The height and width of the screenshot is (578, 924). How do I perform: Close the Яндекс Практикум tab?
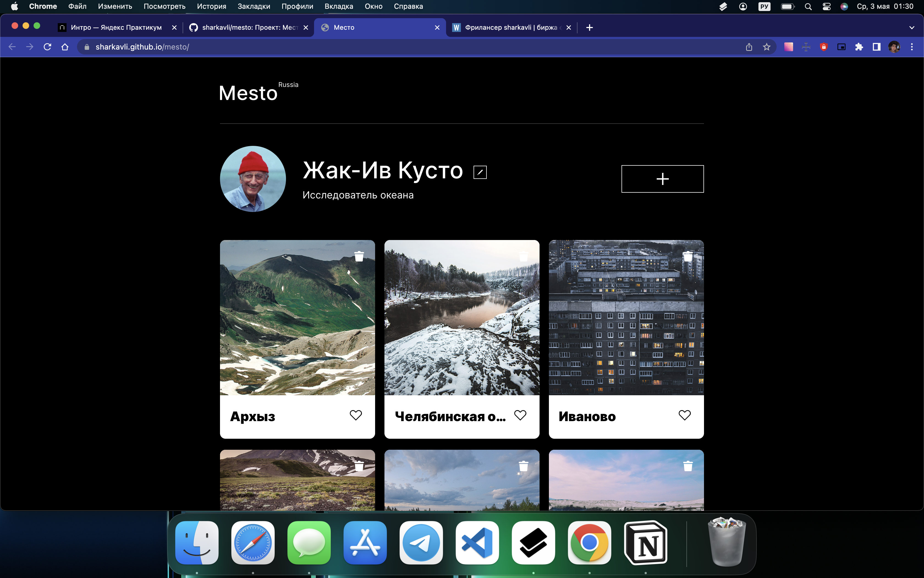(174, 28)
